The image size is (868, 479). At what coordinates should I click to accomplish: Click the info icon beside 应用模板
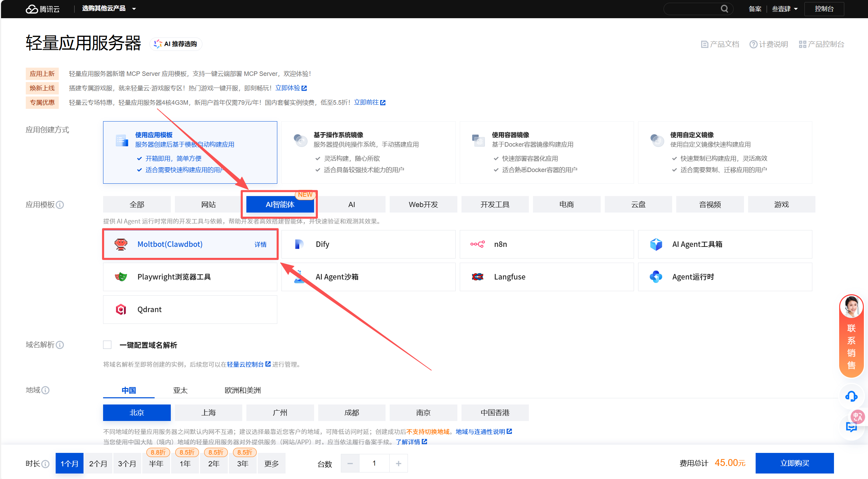pos(60,205)
